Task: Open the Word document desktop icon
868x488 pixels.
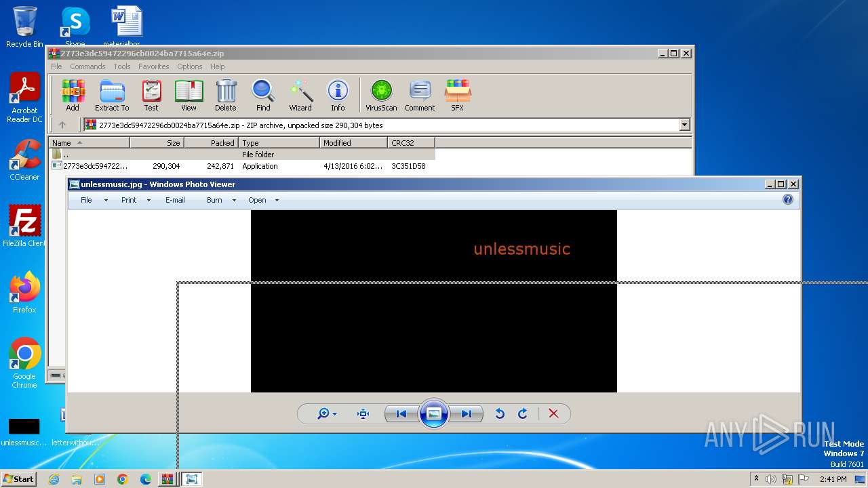Action: (126, 26)
